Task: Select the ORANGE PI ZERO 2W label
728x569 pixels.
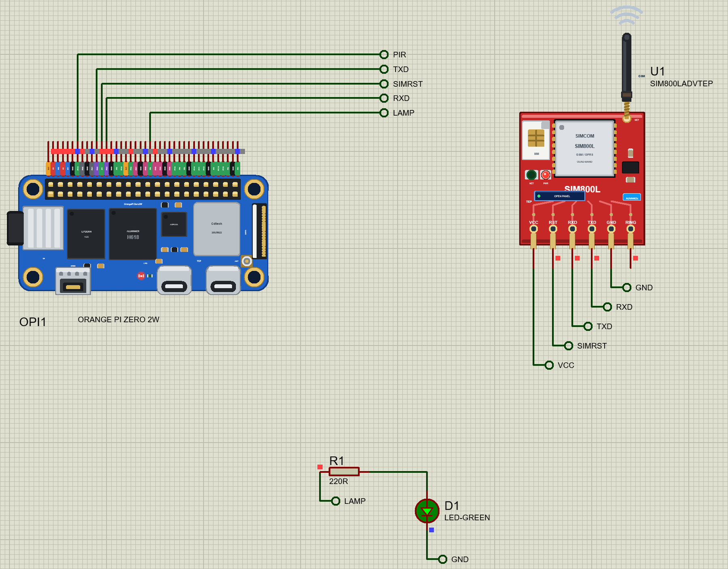Action: point(119,319)
